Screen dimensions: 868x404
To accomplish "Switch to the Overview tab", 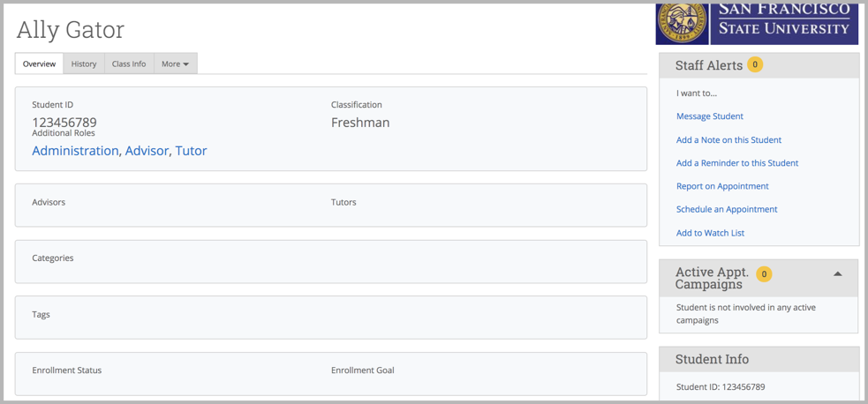I will [40, 64].
